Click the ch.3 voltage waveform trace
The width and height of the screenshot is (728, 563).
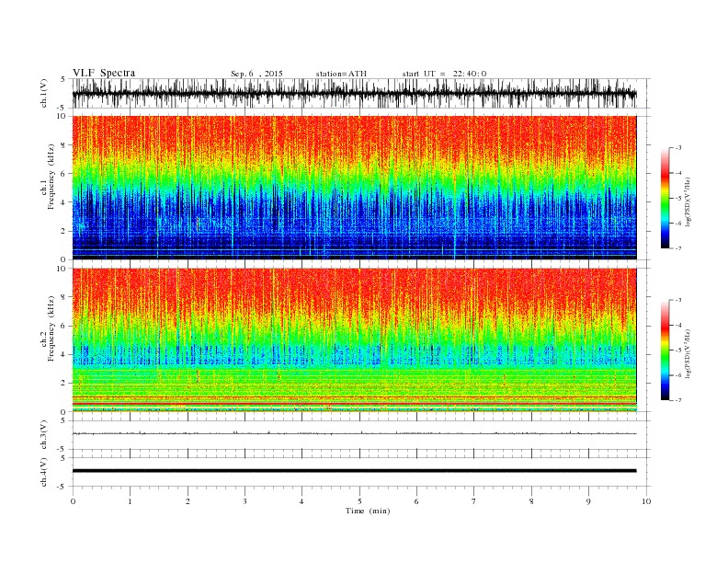click(x=354, y=433)
